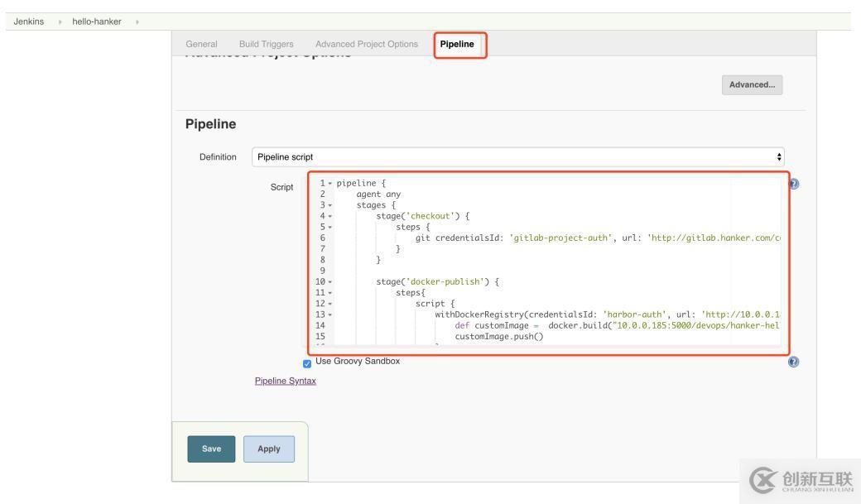This screenshot has height=504, width=861.
Task: Fold the stages block on line 3
Action: 330,205
